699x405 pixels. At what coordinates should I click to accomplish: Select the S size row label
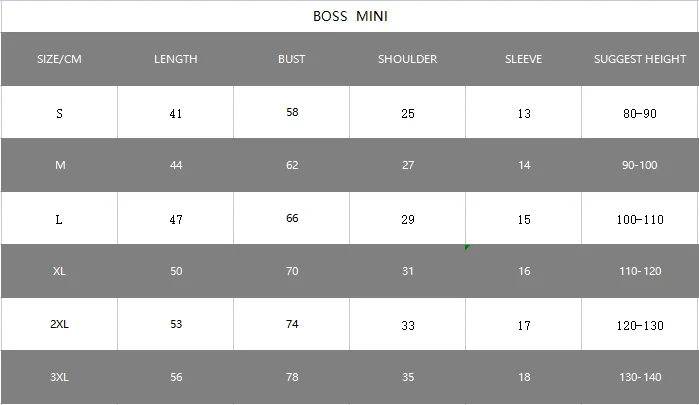click(x=59, y=113)
